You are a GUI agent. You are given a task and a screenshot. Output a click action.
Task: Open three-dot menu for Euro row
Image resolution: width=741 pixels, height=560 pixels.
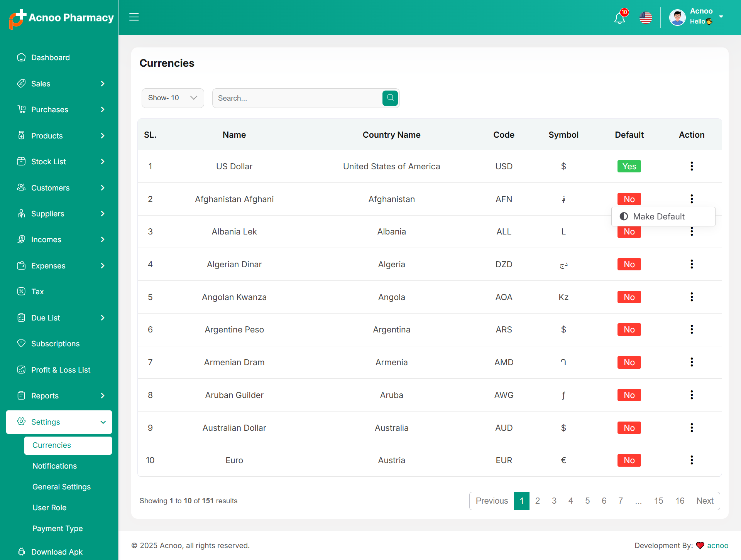(692, 460)
